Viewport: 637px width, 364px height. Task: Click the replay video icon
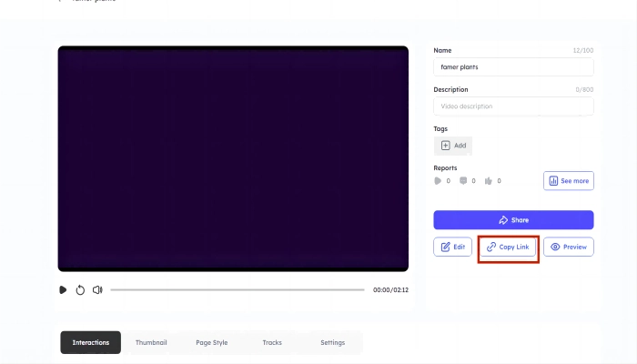coord(80,290)
